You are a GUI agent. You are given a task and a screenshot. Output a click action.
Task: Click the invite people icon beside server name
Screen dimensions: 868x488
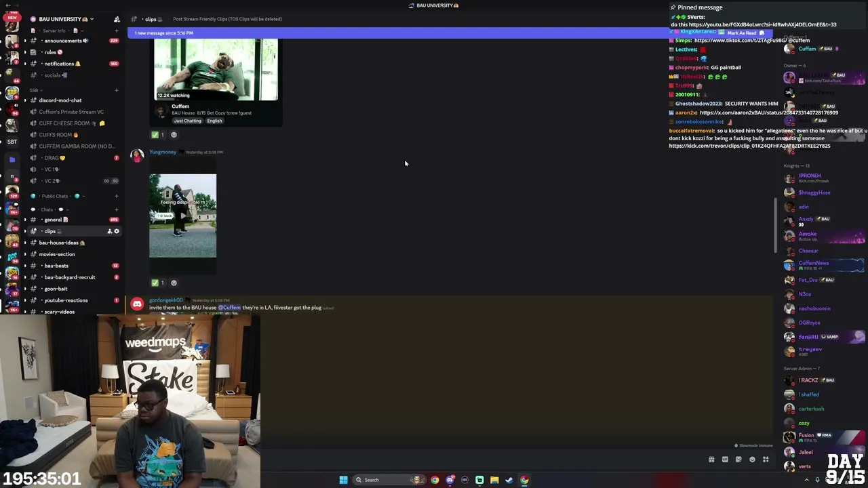(x=117, y=19)
